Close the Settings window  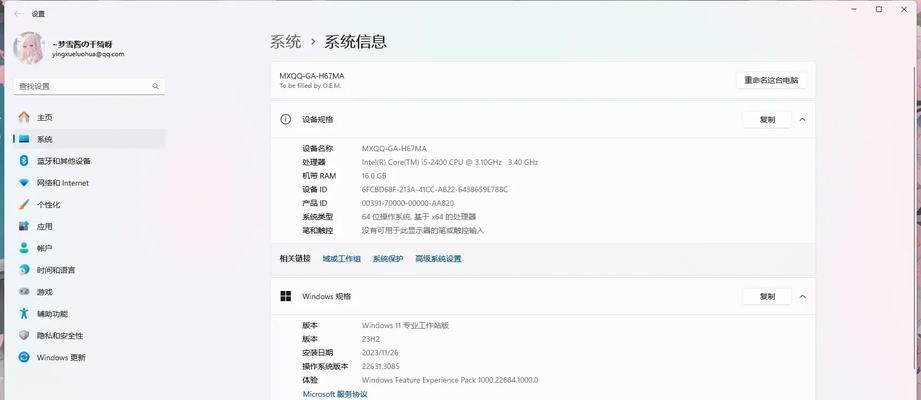click(904, 9)
